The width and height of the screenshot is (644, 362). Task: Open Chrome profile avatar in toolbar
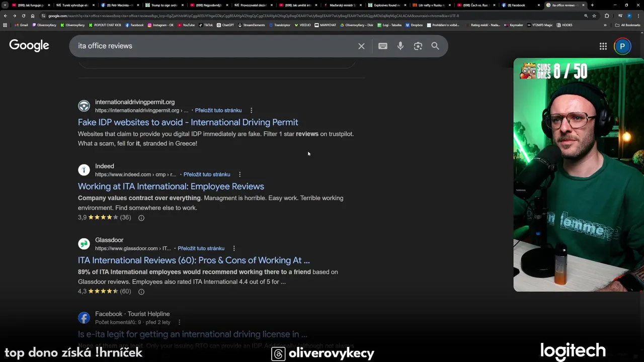tap(629, 16)
